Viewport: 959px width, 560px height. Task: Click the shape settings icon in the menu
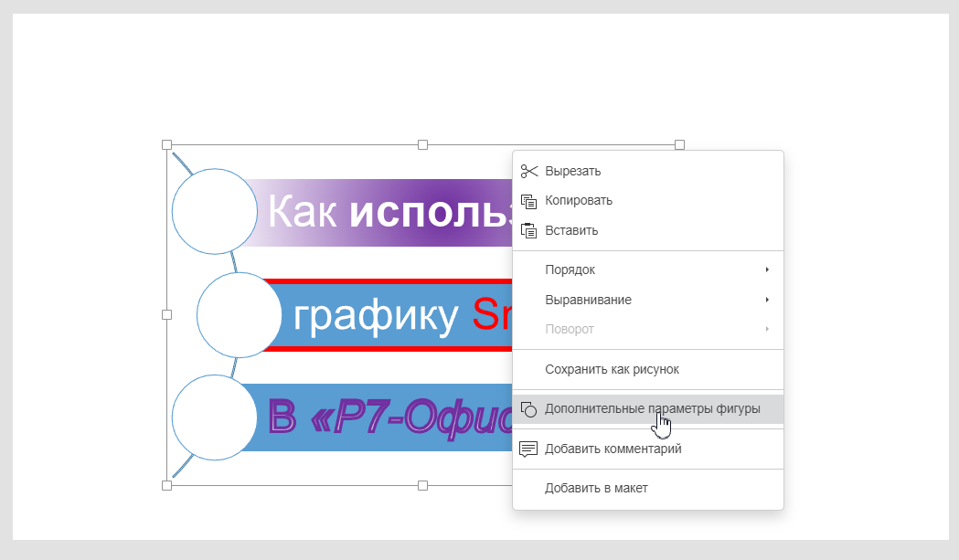tap(529, 409)
